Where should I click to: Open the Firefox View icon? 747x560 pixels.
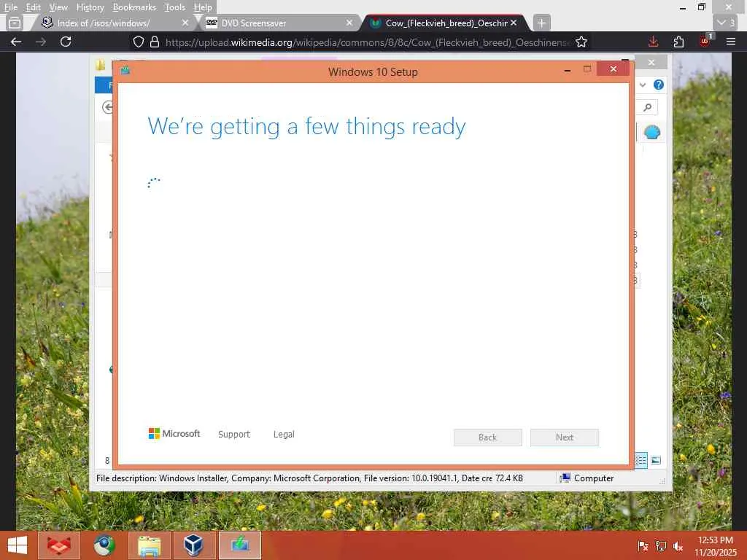click(15, 23)
